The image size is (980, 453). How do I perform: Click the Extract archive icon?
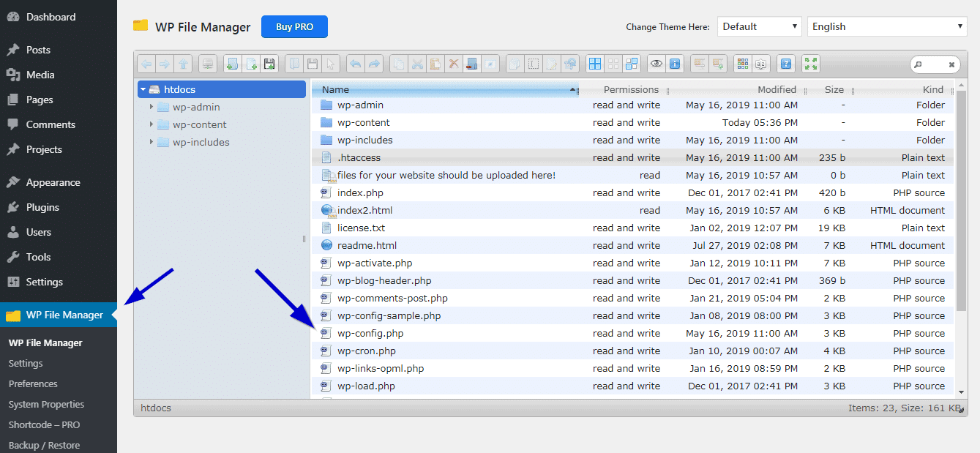(700, 64)
